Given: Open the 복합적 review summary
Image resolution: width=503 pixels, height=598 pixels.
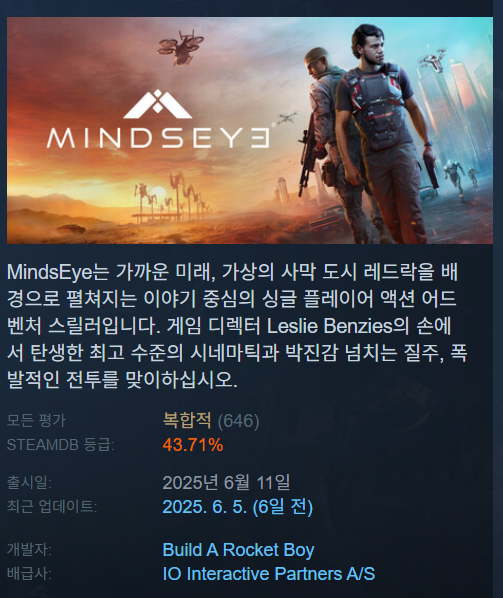Looking at the screenshot, I should tap(187, 420).
